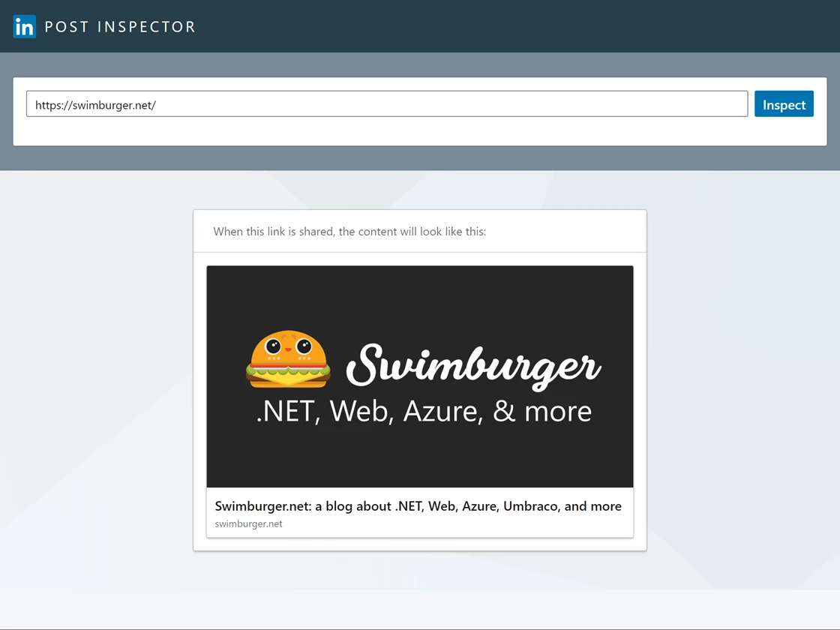Image resolution: width=840 pixels, height=630 pixels.
Task: Focus the URL input field
Action: point(387,104)
